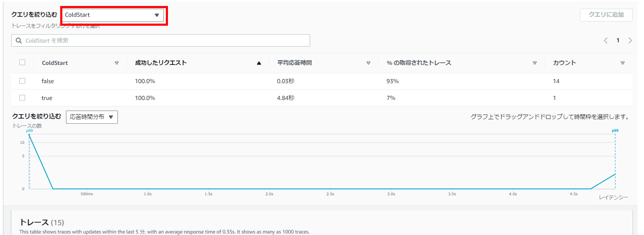Viewport: 644px width, 235px height.
Task: Open the ColdStart filter dropdown
Action: (x=112, y=15)
